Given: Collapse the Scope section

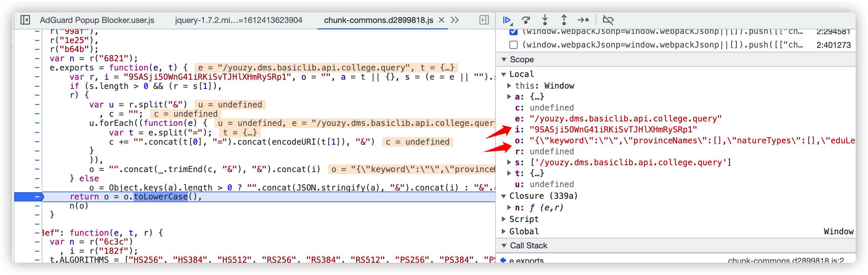Looking at the screenshot, I should [504, 60].
